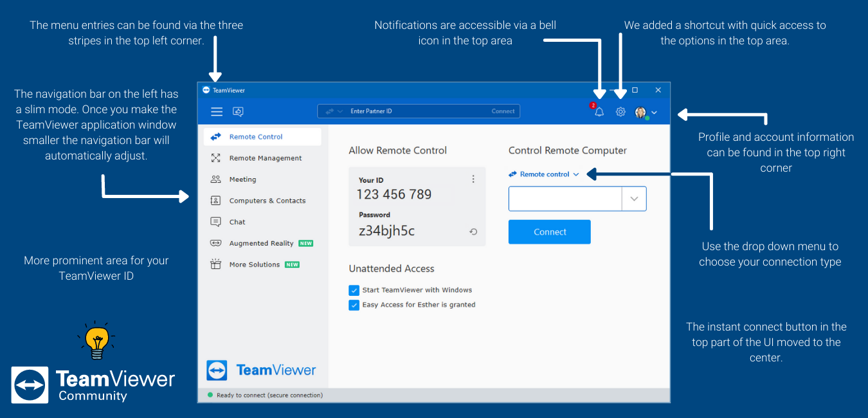Refresh the password with the circular arrow
Viewport: 868px width, 418px height.
tap(473, 232)
